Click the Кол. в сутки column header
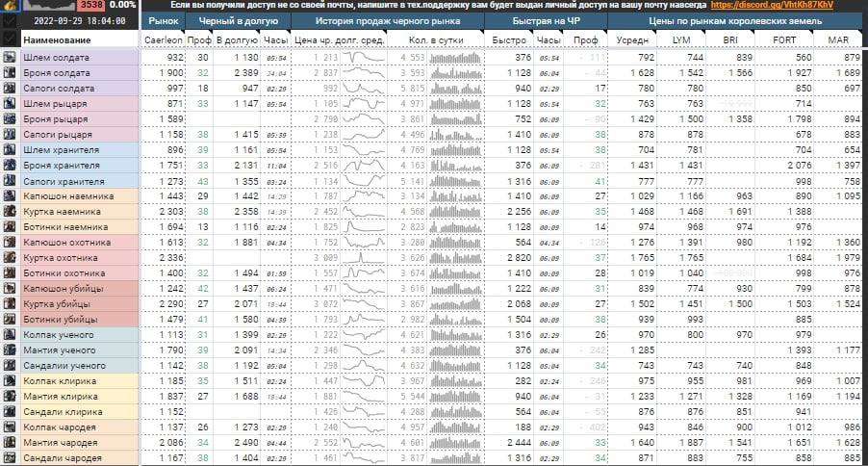This screenshot has height=466, width=868. pos(436,39)
